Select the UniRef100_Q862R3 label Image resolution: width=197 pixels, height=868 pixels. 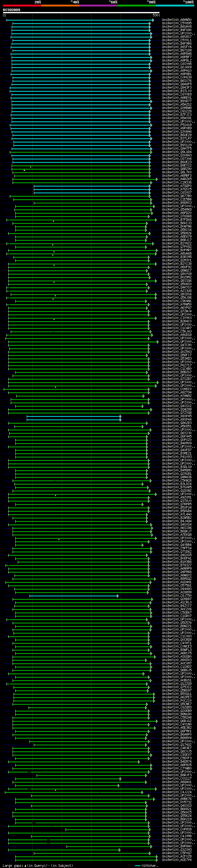click(177, 423)
